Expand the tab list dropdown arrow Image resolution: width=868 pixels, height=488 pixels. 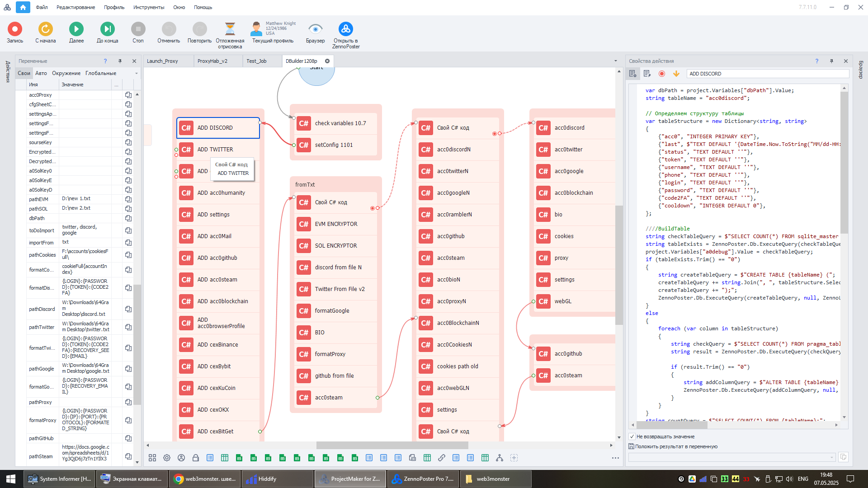pos(615,61)
